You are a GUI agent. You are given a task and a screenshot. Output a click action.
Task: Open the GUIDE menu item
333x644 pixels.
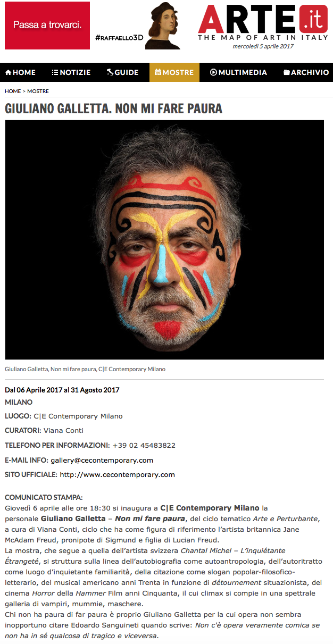(123, 72)
